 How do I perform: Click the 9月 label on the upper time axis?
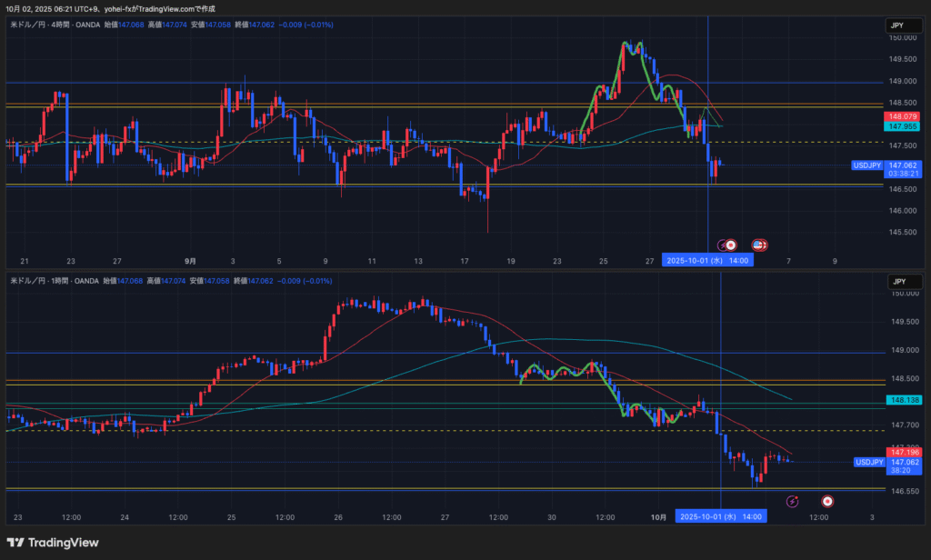coord(187,261)
